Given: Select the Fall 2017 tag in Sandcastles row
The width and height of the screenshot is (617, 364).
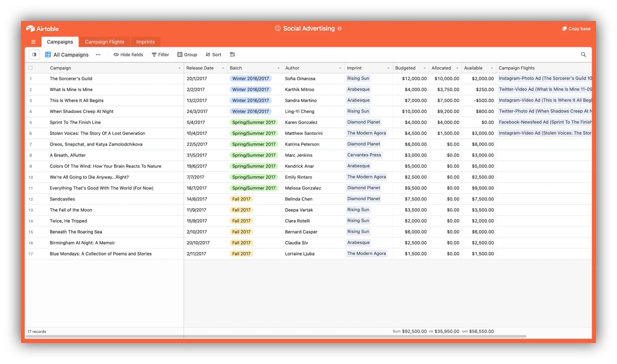Looking at the screenshot, I should click(241, 199).
